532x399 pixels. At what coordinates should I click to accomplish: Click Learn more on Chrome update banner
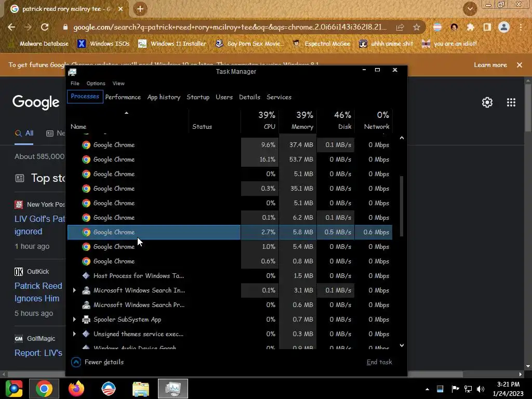(490, 65)
